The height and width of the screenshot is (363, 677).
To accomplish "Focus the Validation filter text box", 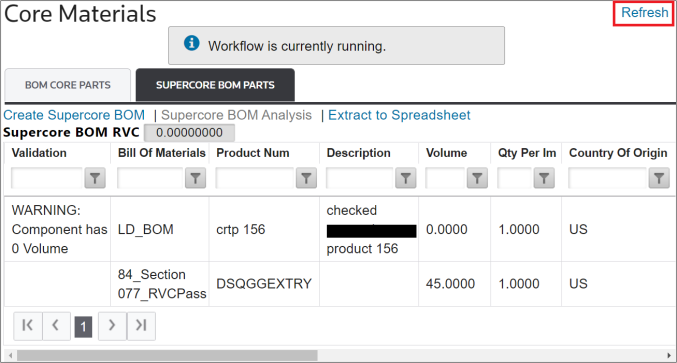I will coord(47,178).
